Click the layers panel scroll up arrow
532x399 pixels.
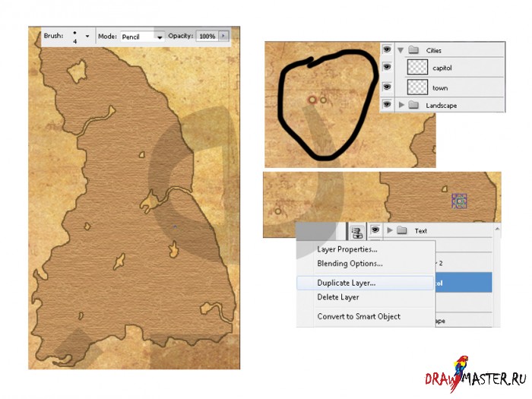tap(497, 230)
